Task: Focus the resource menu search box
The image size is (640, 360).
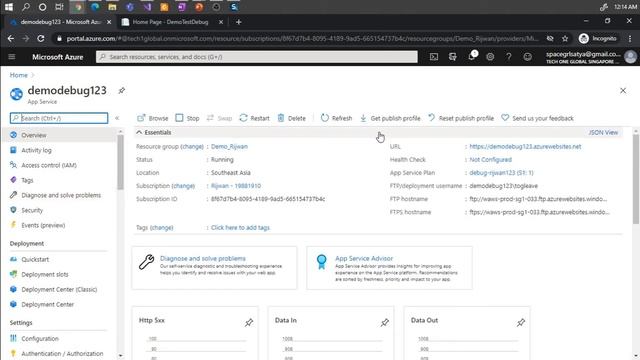Action: click(x=59, y=118)
